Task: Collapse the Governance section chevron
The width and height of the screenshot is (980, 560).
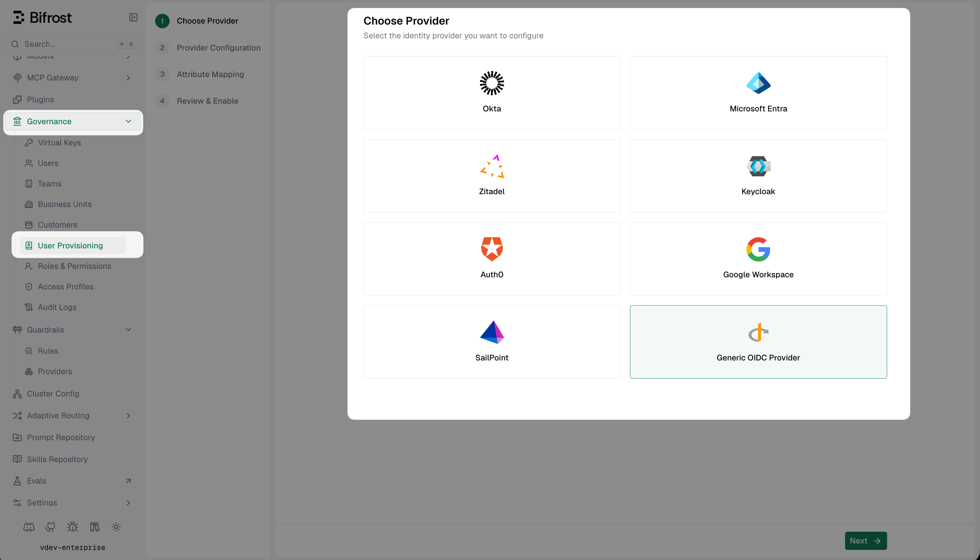Action: click(128, 121)
